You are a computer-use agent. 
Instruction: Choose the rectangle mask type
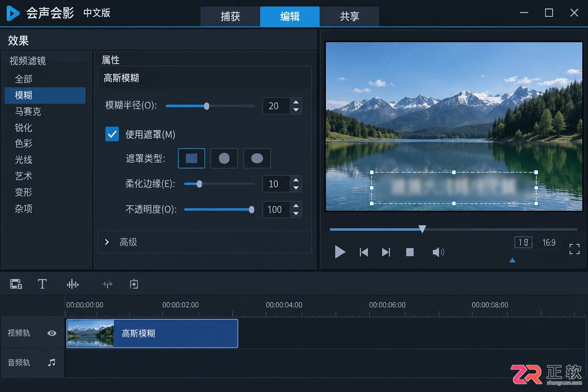[x=192, y=158]
